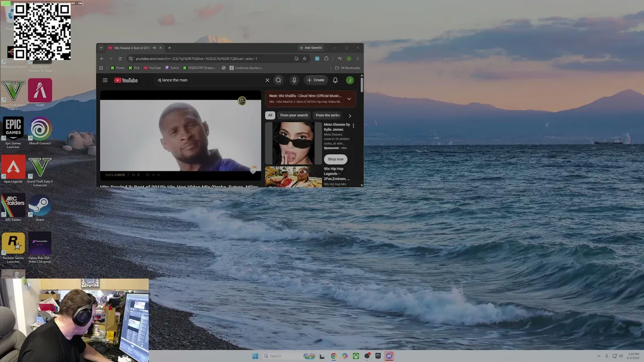
Task: Open the Epic Games taskbar icon
Action: pos(378,356)
